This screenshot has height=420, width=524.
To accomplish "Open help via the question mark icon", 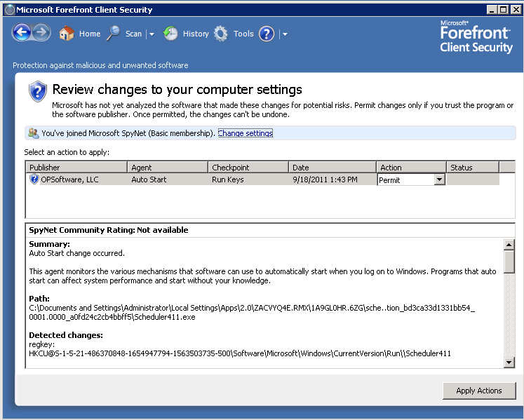I will (x=267, y=34).
